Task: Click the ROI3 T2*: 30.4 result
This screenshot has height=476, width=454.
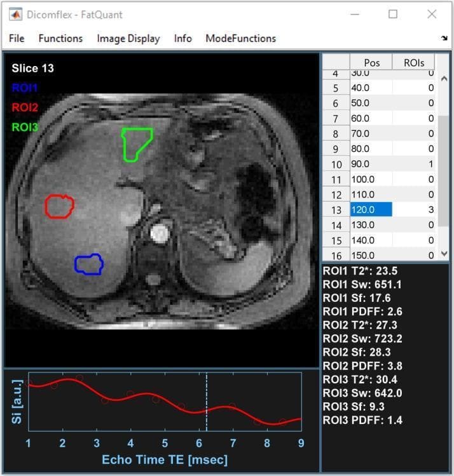Action: click(x=360, y=379)
